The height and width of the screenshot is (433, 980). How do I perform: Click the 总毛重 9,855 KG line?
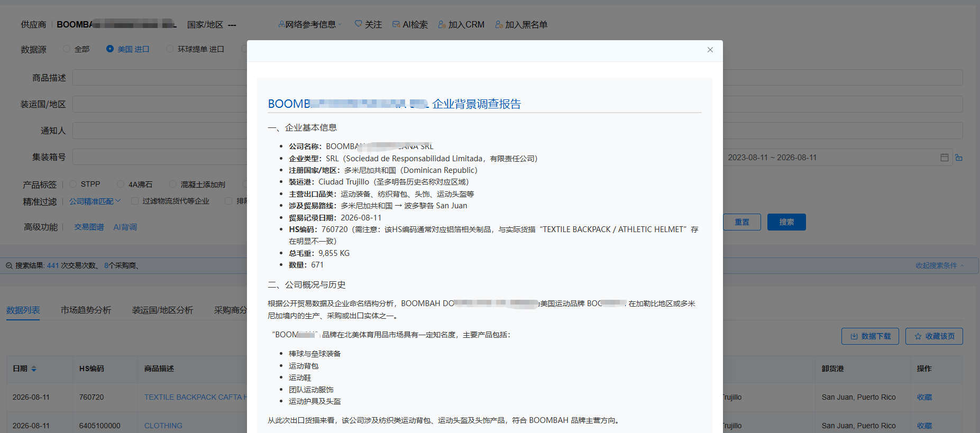click(319, 253)
